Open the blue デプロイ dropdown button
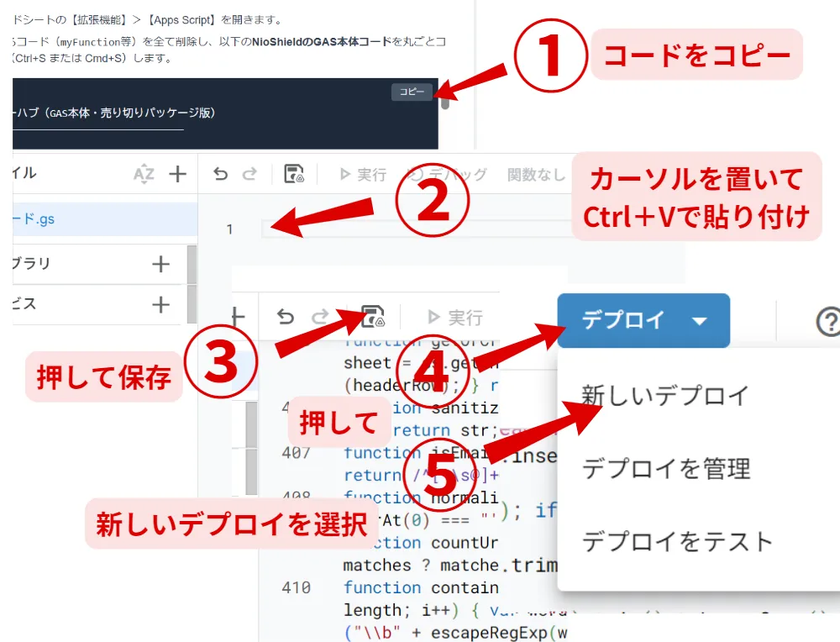 pyautogui.click(x=643, y=320)
